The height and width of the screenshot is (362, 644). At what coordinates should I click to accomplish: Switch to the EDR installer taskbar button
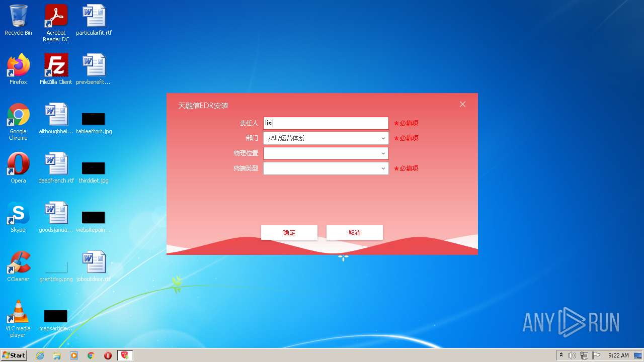pos(125,355)
